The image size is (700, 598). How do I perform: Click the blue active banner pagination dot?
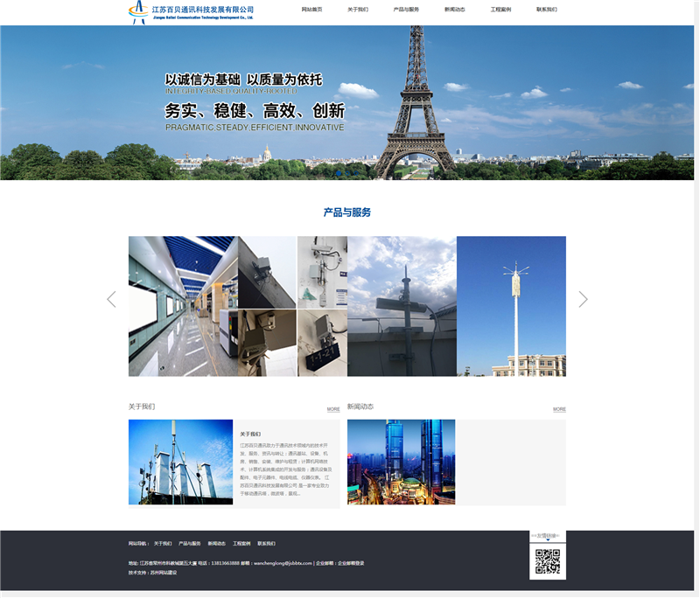coord(339,173)
